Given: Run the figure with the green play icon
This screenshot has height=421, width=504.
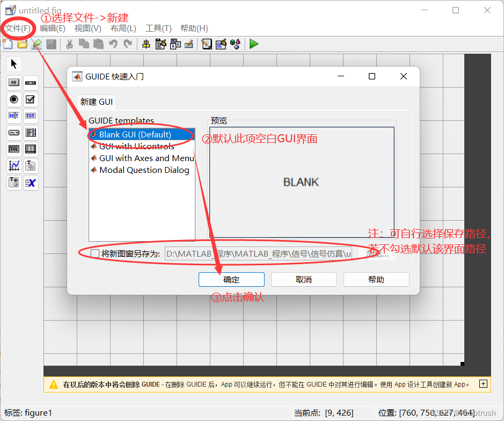Looking at the screenshot, I should tap(253, 43).
